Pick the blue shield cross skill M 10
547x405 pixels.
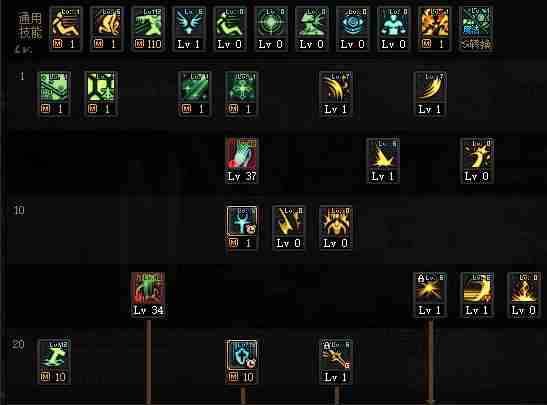point(241,361)
